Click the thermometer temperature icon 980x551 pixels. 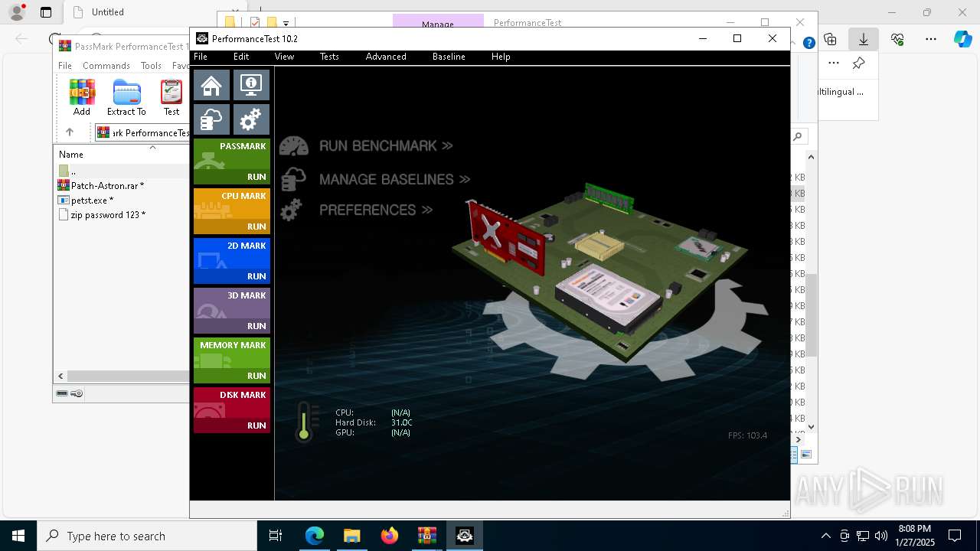[305, 422]
